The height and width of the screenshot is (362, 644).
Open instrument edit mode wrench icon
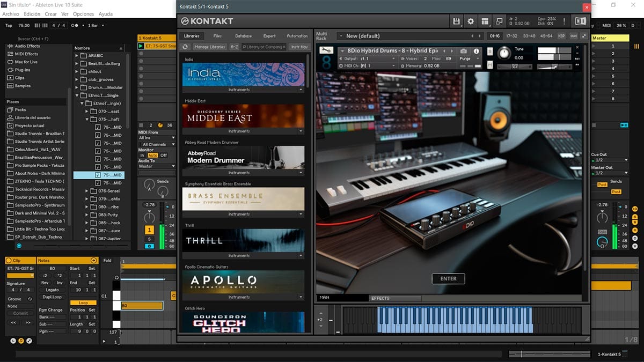coord(326,50)
